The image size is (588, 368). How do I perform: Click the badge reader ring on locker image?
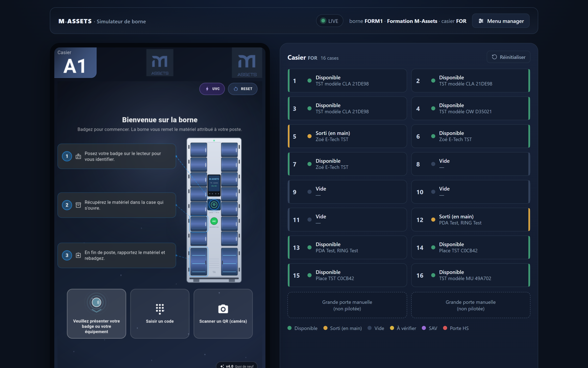click(214, 205)
